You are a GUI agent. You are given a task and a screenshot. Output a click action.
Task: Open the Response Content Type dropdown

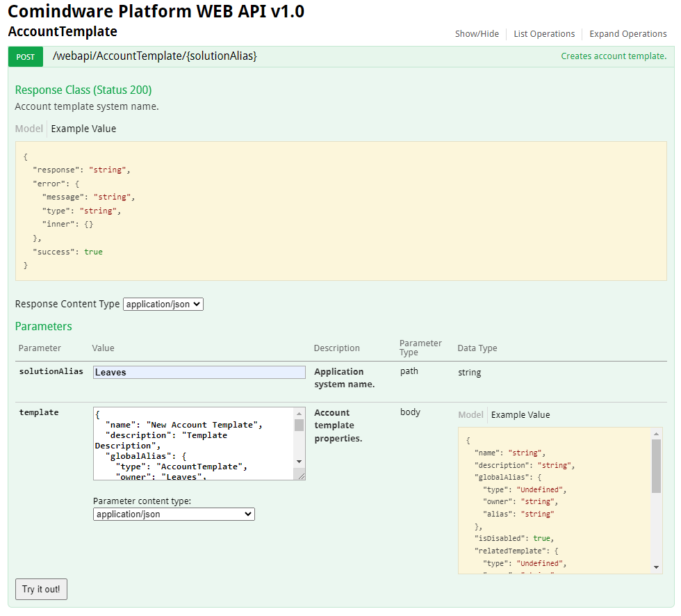point(163,304)
